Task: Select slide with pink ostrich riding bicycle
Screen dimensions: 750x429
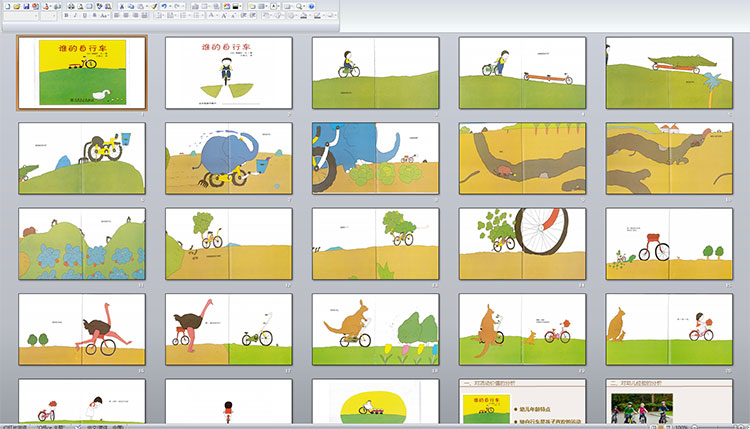Action: click(x=82, y=330)
